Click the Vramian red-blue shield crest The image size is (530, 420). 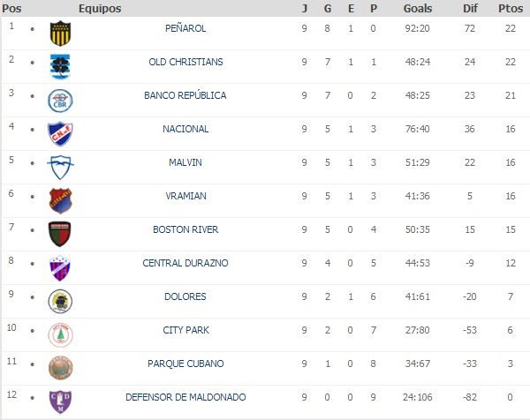[x=60, y=200]
